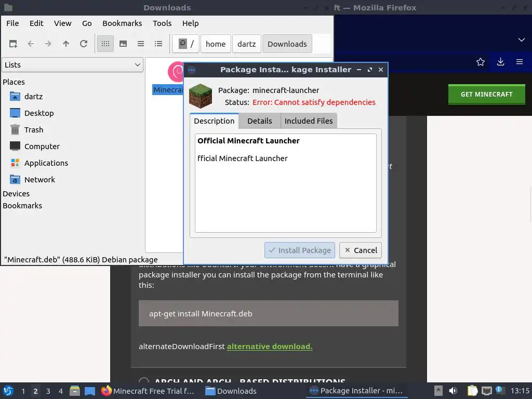532x399 pixels.
Task: Click the dependencies error status text
Action: 314,102
